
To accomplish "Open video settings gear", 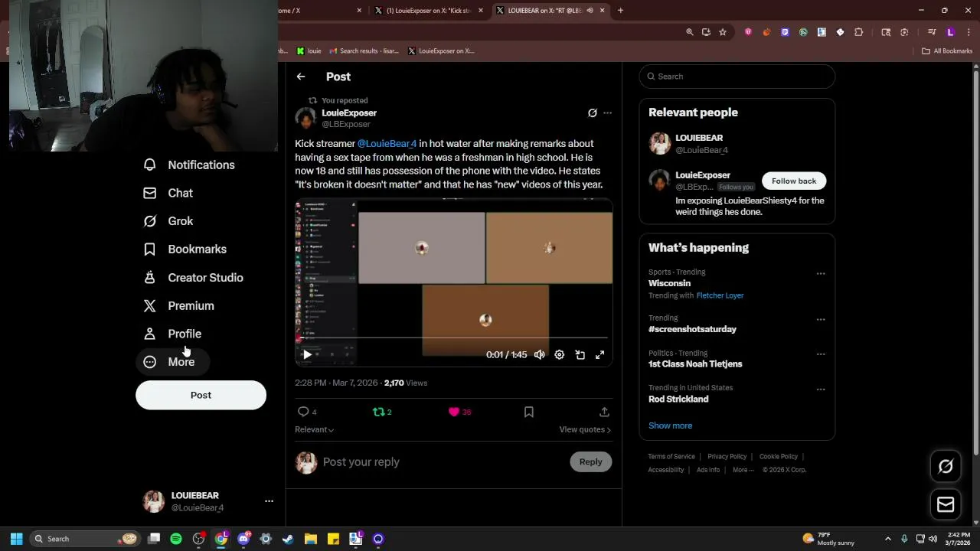I will tap(560, 355).
